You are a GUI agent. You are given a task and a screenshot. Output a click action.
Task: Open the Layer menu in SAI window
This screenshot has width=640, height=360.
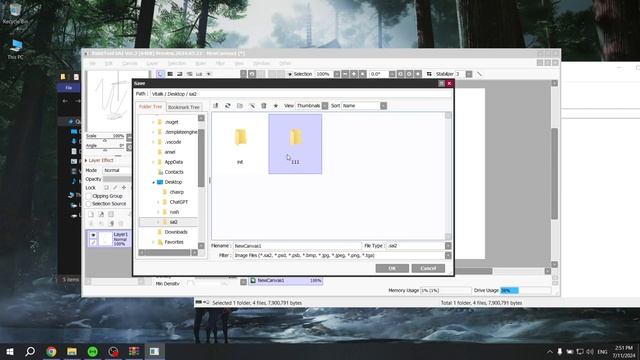(x=152, y=63)
